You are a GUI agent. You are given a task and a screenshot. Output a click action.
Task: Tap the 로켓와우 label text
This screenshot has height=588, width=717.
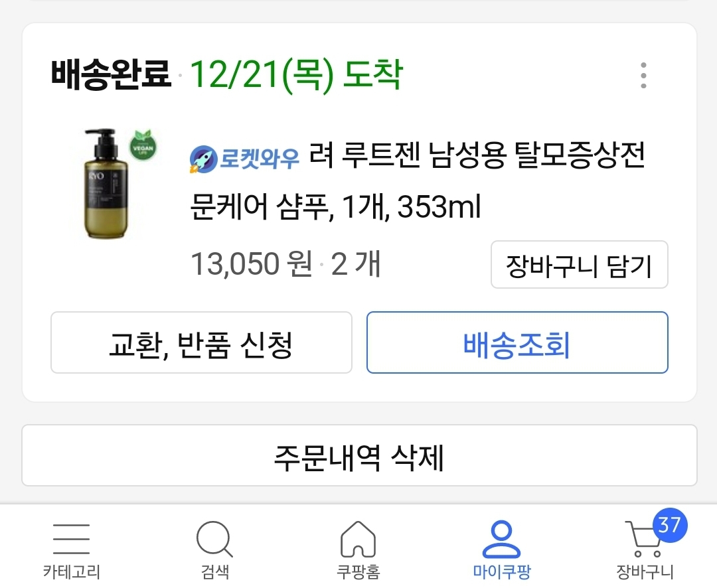pyautogui.click(x=259, y=159)
